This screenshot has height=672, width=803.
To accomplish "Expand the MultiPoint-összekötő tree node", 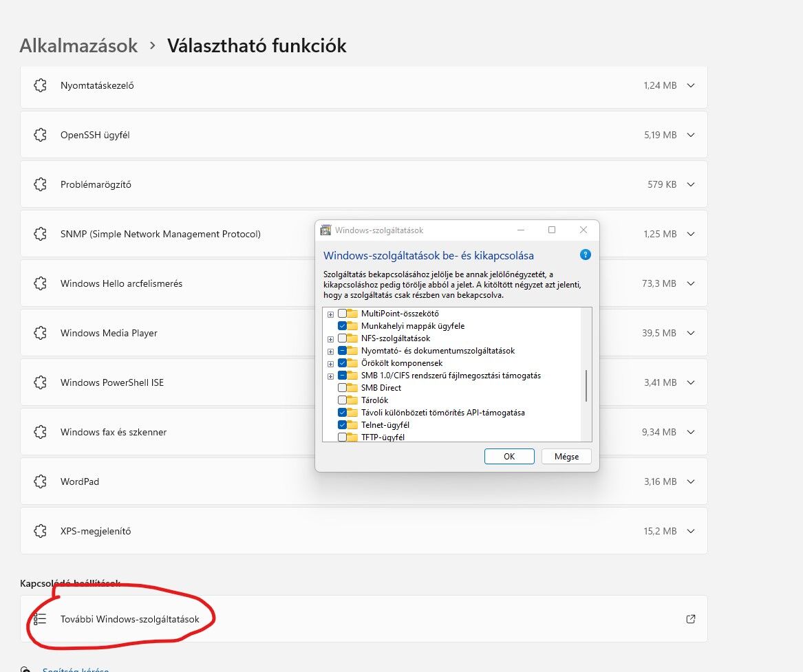I will (330, 314).
